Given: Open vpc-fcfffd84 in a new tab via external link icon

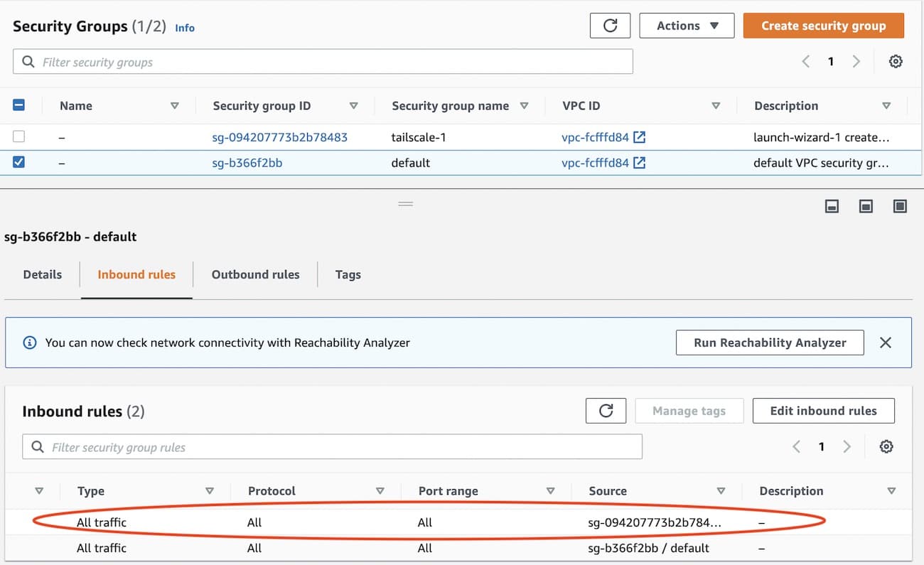Looking at the screenshot, I should coord(638,136).
